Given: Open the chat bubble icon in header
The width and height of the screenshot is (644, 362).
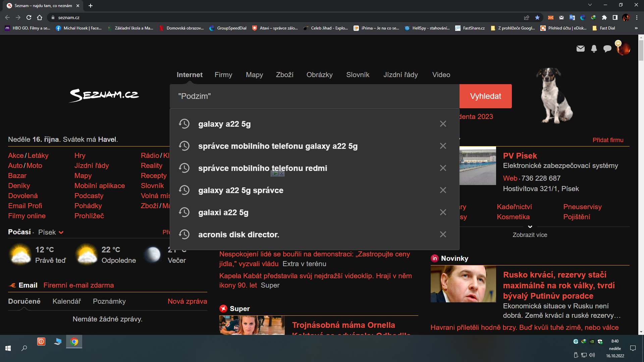Looking at the screenshot, I should (x=607, y=49).
